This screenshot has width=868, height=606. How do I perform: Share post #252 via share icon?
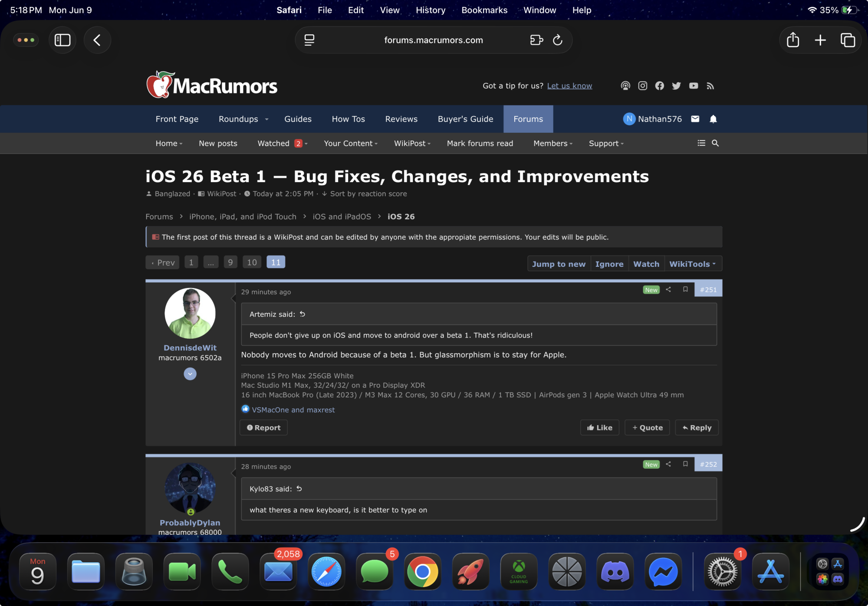coord(668,464)
